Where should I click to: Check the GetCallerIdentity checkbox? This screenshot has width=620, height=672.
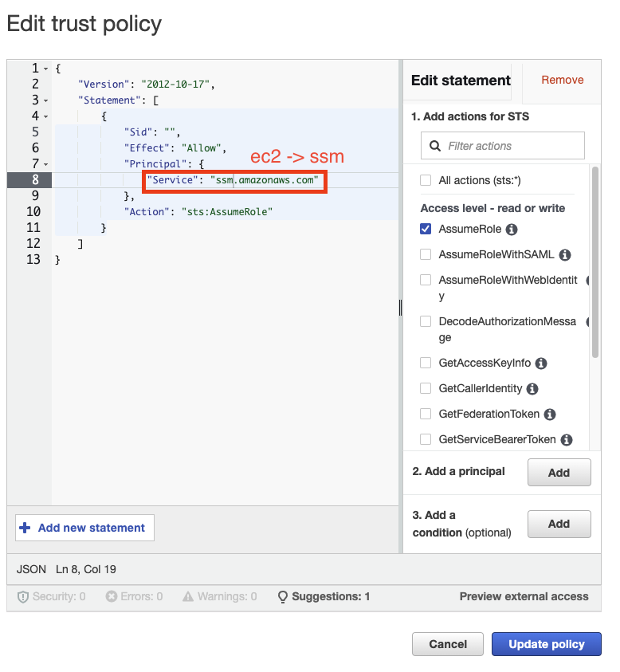(426, 388)
